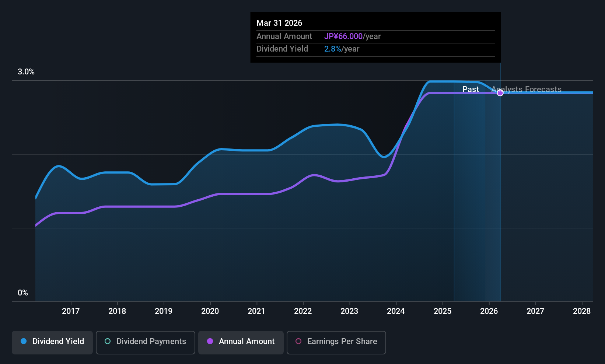
Task: Click the 0% y-axis label
Action: [23, 293]
